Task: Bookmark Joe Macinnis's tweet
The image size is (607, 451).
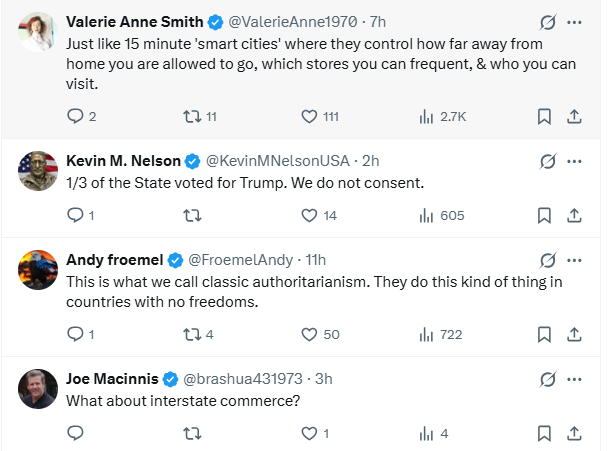Action: (544, 433)
